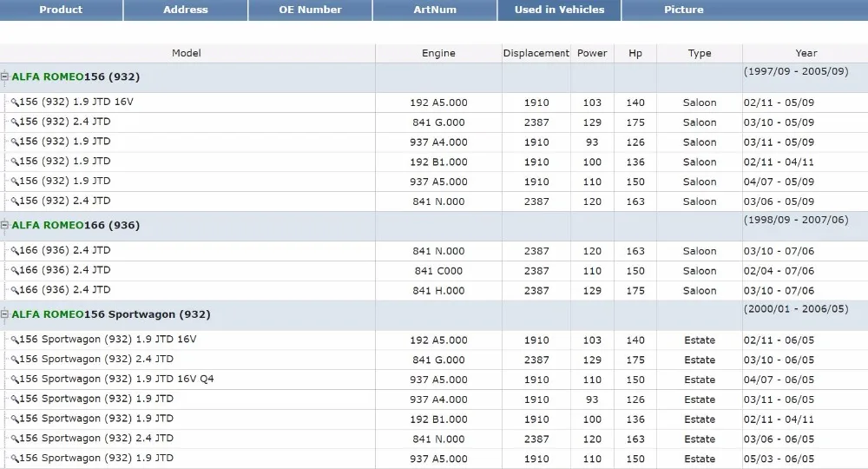This screenshot has height=469, width=868.
Task: Click year range (1997/09 - 2005/09)
Action: pos(796,71)
